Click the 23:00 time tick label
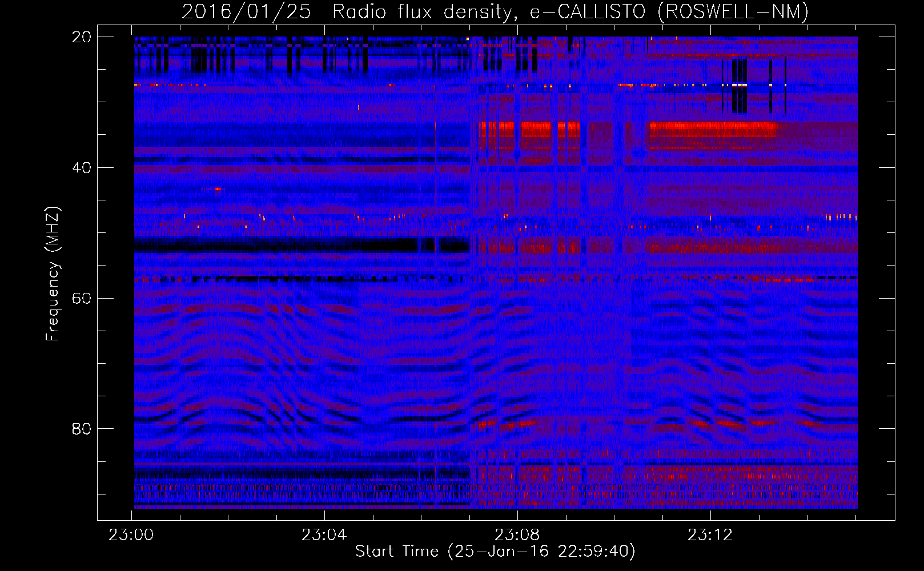924x571 pixels. click(131, 535)
